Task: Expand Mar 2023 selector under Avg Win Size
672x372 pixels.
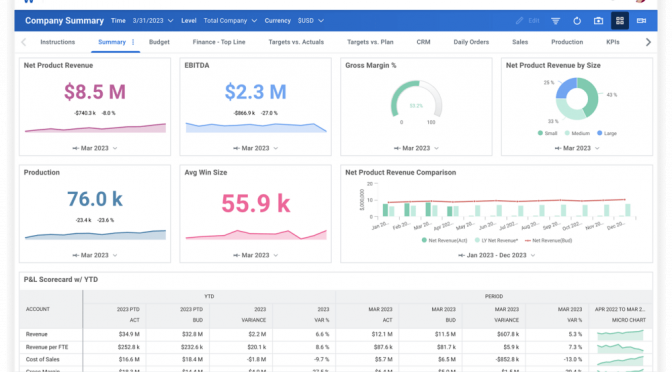Action: 255,255
